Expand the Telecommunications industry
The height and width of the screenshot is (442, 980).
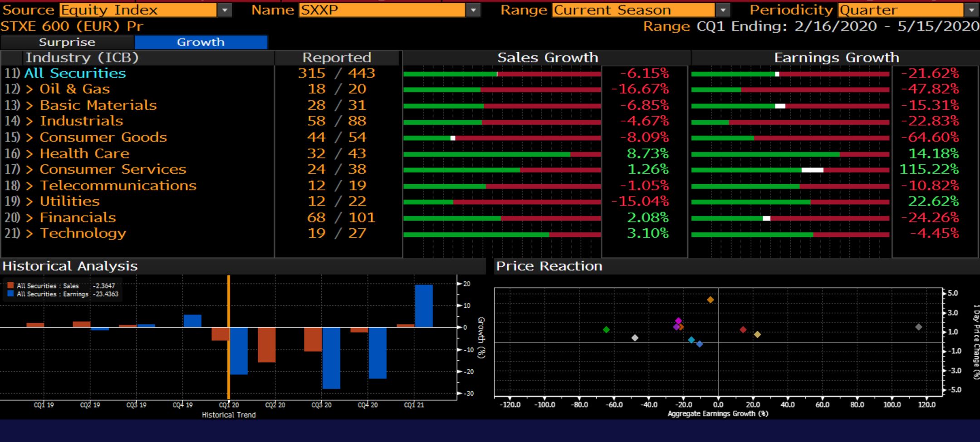pos(29,186)
